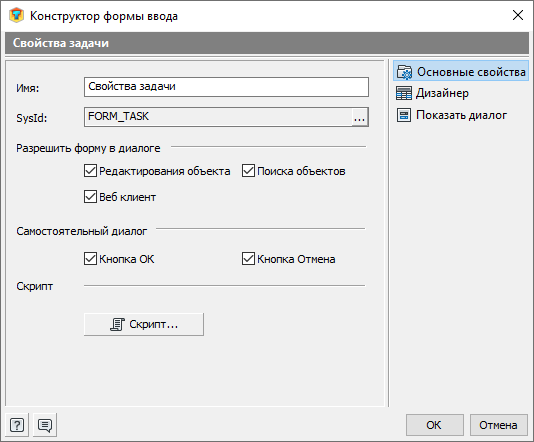Click the comment bubble icon button

tap(45, 425)
